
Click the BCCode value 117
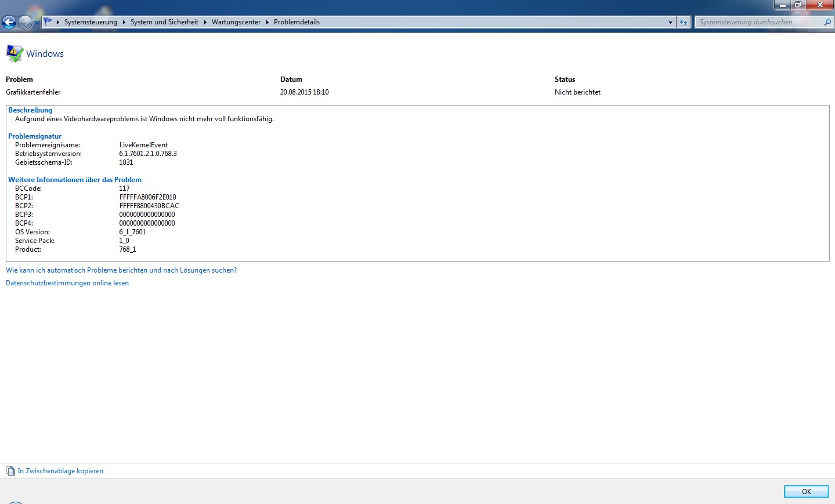[x=124, y=188]
